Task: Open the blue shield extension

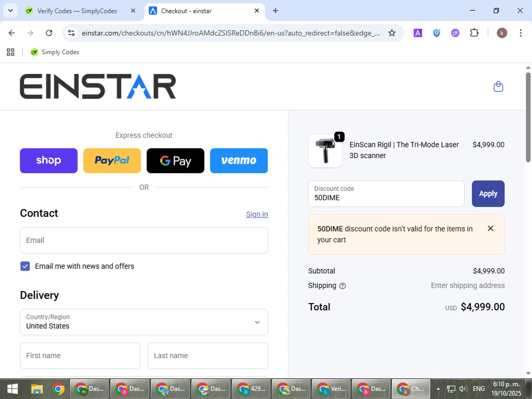Action: click(437, 33)
